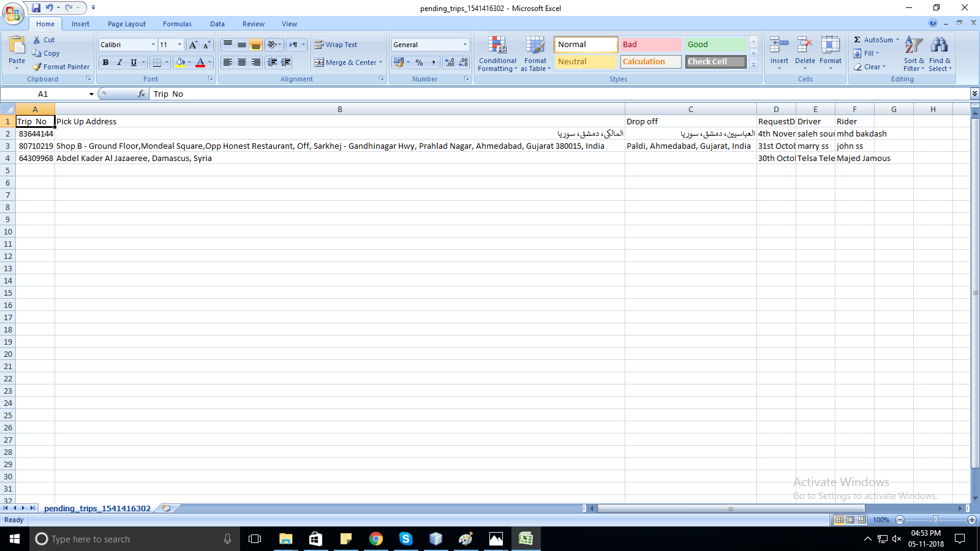Viewport: 980px width, 551px height.
Task: Click the Borders icon
Action: (x=157, y=62)
